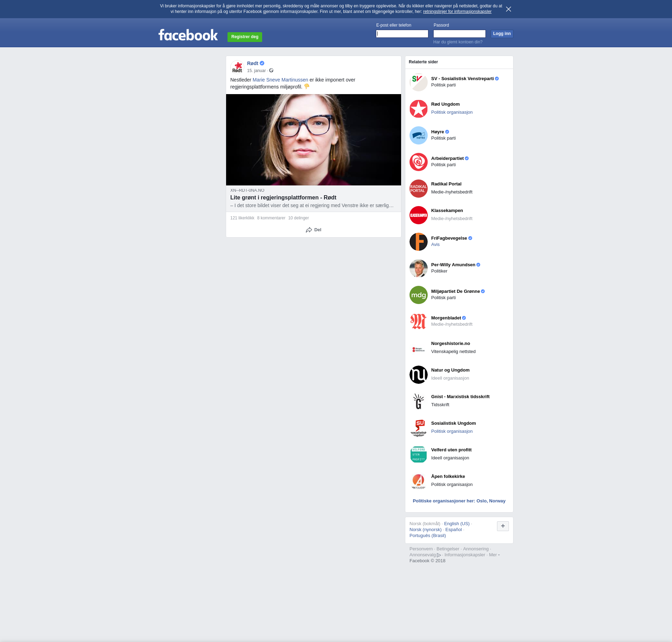The image size is (672, 642).
Task: Open Politiske organisasjoner her: Oslo, Norway
Action: click(459, 501)
